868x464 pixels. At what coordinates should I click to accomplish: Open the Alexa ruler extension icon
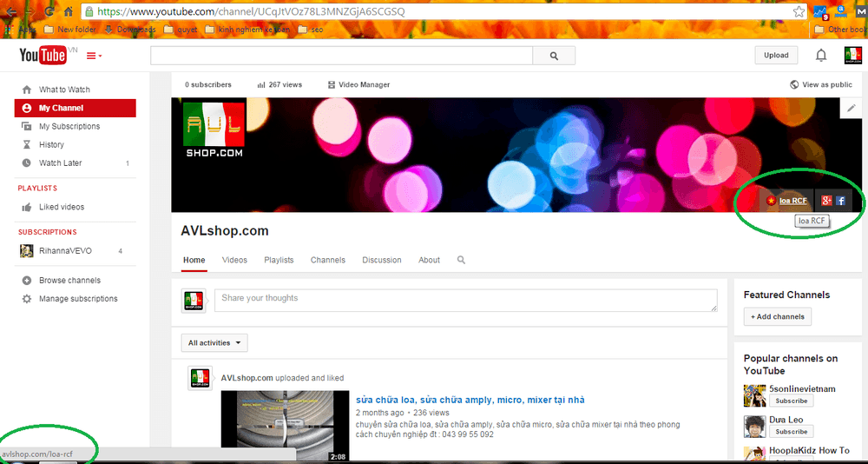(841, 11)
